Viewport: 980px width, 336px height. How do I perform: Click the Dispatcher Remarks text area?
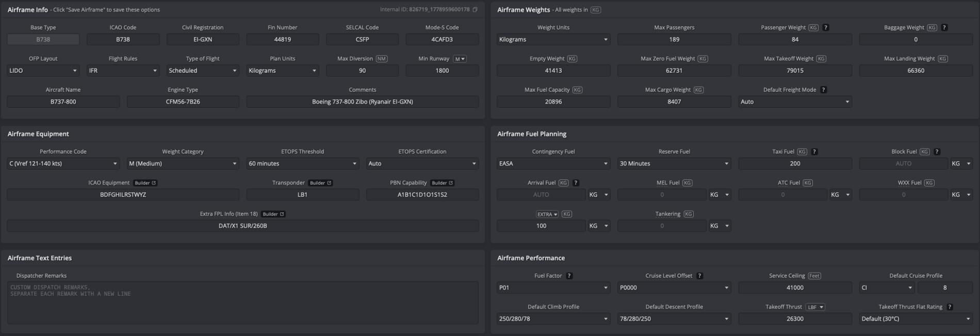[243, 303]
